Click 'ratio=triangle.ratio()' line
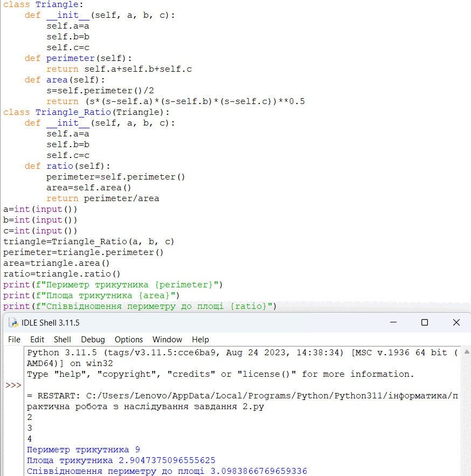 click(61, 274)
